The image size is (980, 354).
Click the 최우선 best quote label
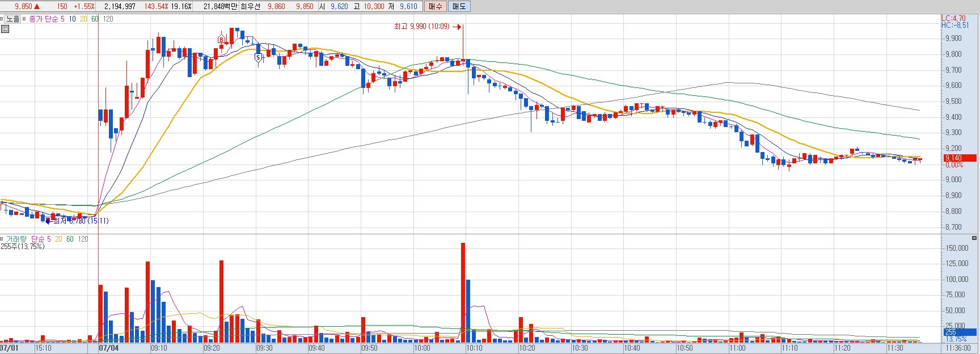[250, 7]
